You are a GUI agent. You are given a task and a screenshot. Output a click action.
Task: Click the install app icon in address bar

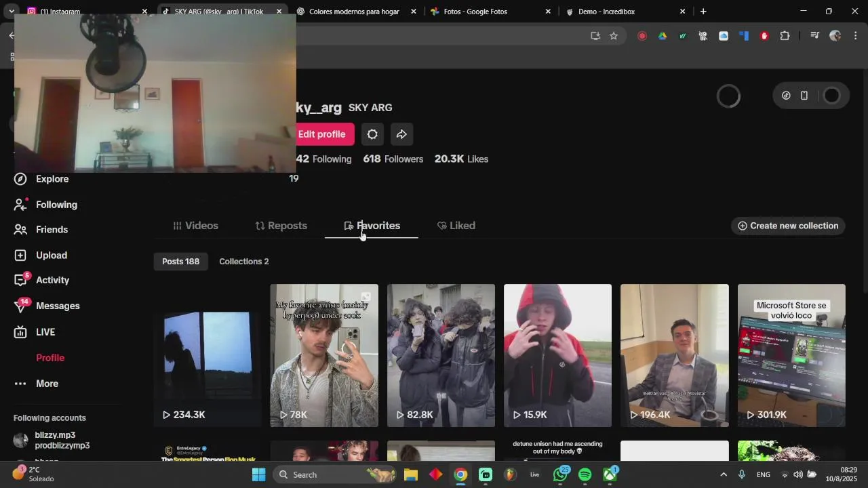point(595,36)
